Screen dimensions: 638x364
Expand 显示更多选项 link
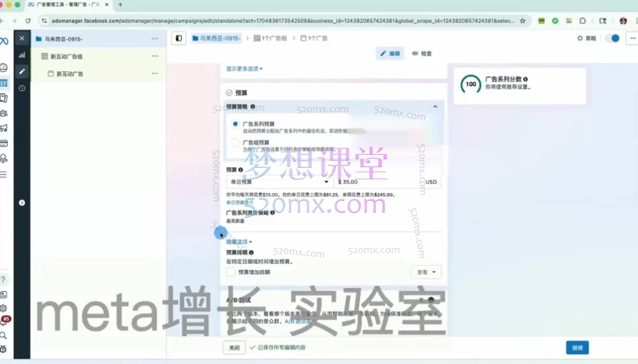point(244,69)
